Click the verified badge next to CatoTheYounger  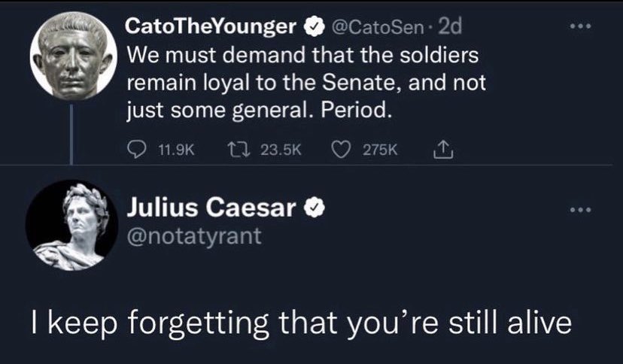point(315,27)
